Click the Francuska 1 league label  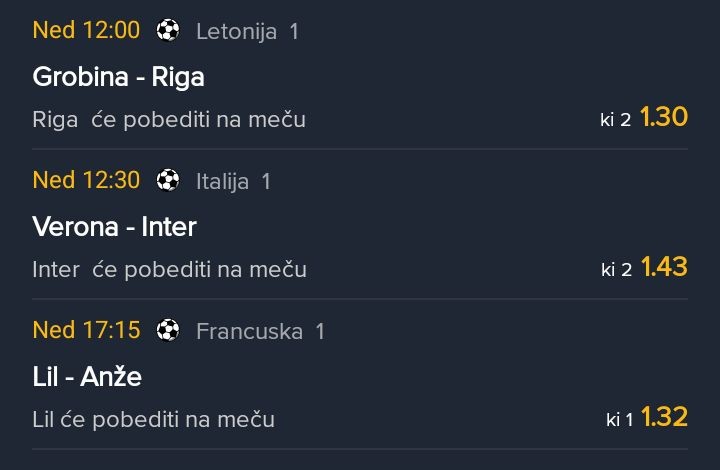coord(260,331)
